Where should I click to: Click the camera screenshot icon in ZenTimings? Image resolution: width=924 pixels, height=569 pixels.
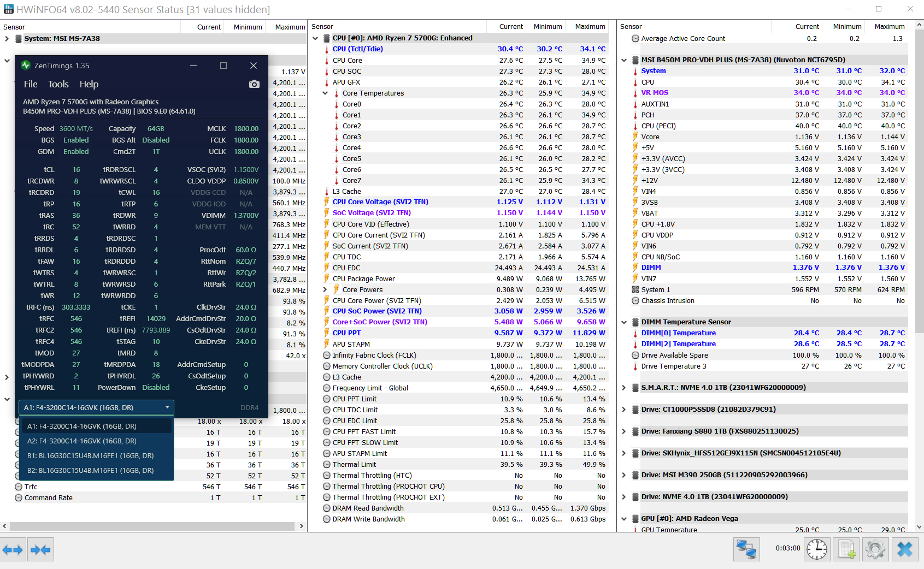[x=254, y=84]
